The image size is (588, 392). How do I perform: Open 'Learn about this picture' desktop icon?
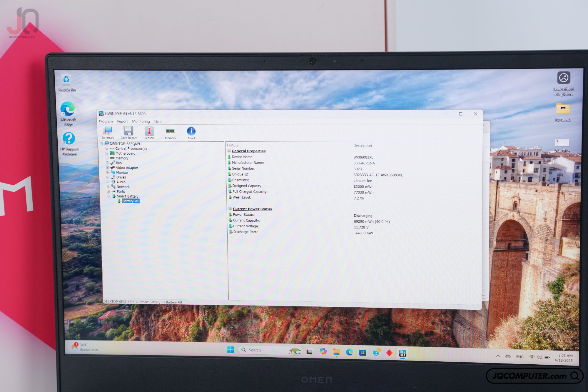click(563, 84)
